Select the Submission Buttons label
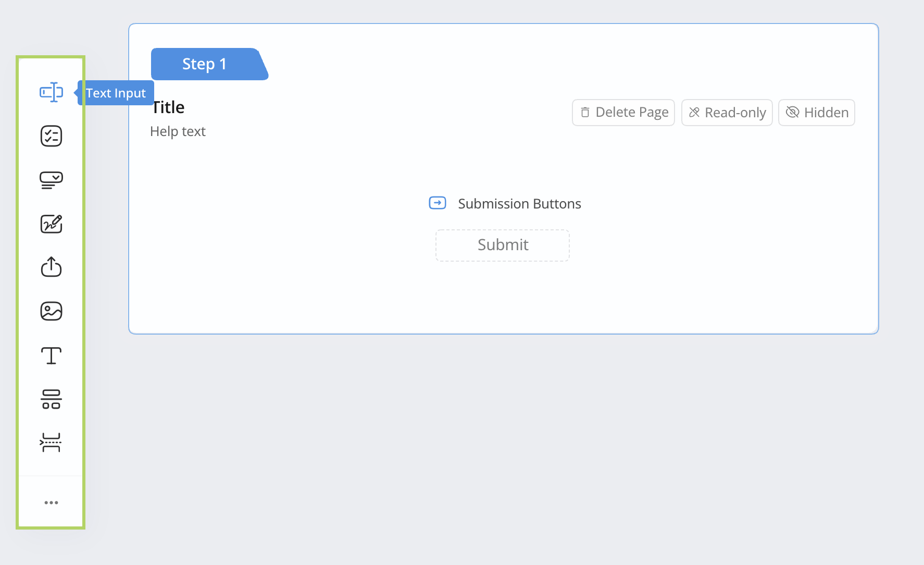924x565 pixels. tap(519, 204)
